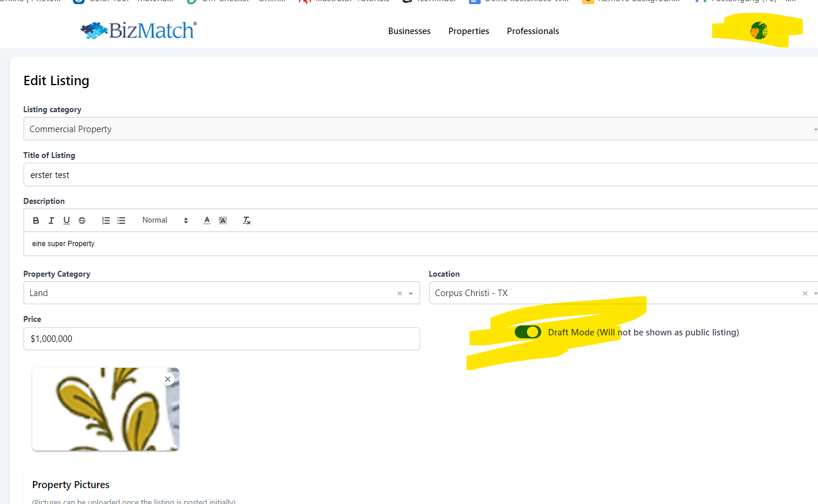Expand the Property Category dropdown arrow
Screen dimensions: 818x504
pos(411,293)
